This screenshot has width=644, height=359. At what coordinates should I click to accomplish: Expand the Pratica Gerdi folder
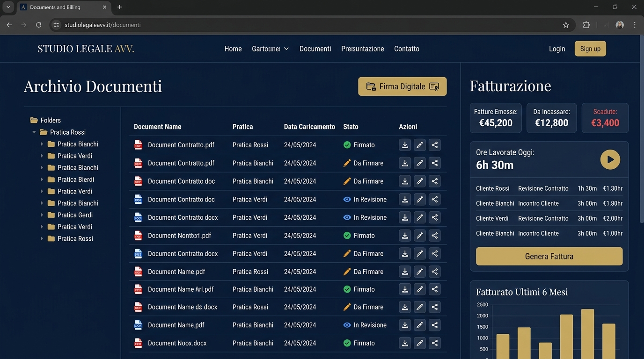42,215
